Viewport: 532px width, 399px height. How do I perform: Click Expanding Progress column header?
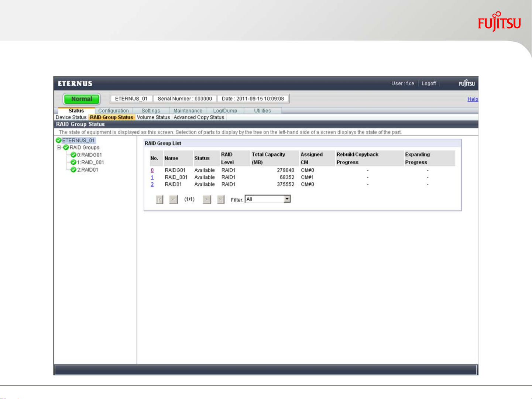point(418,158)
